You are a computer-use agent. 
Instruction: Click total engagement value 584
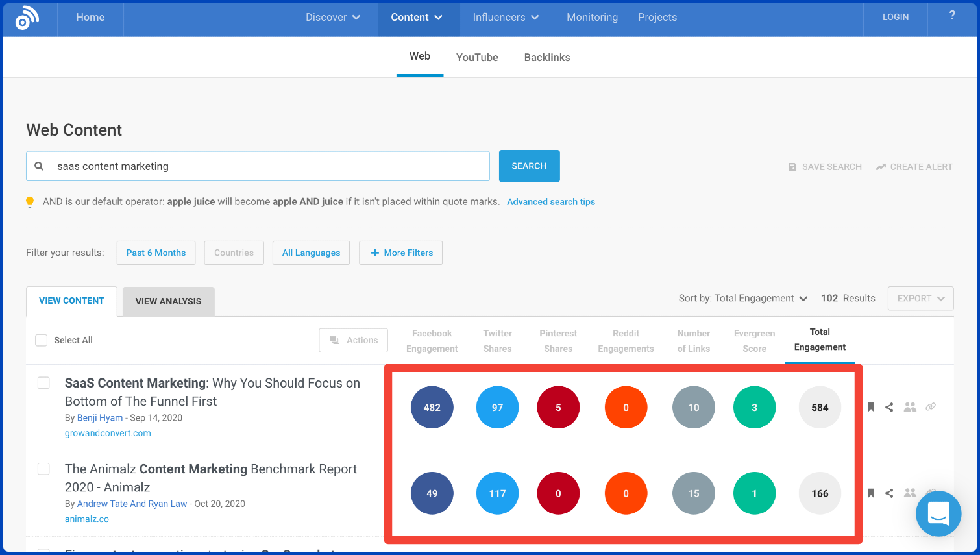point(820,407)
